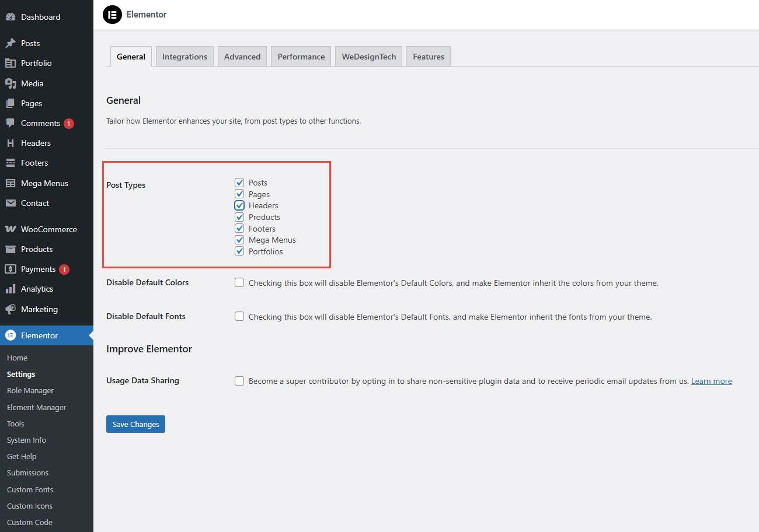Screen dimensions: 759x532
Task: Click the Analytics bar chart icon
Action: click(x=11, y=289)
